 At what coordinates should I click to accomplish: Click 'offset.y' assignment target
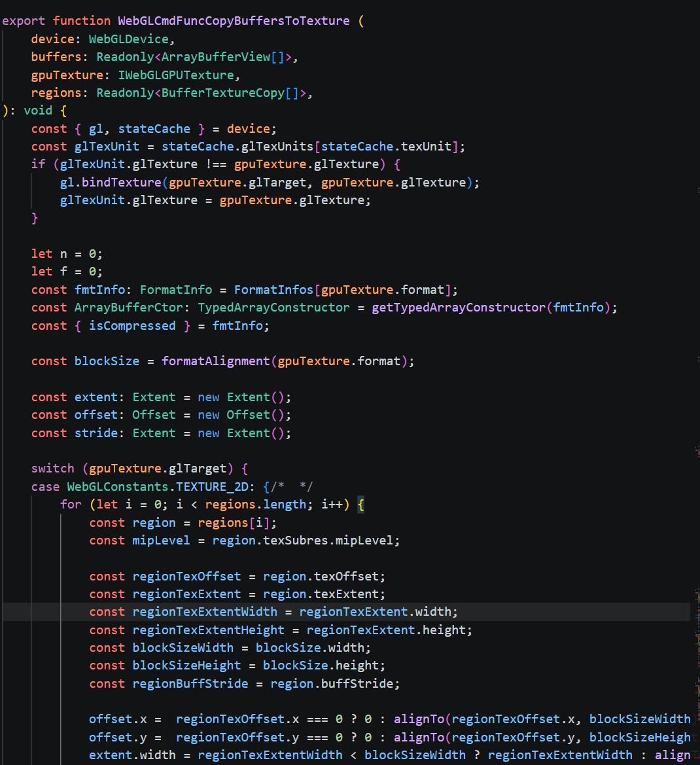click(x=118, y=738)
